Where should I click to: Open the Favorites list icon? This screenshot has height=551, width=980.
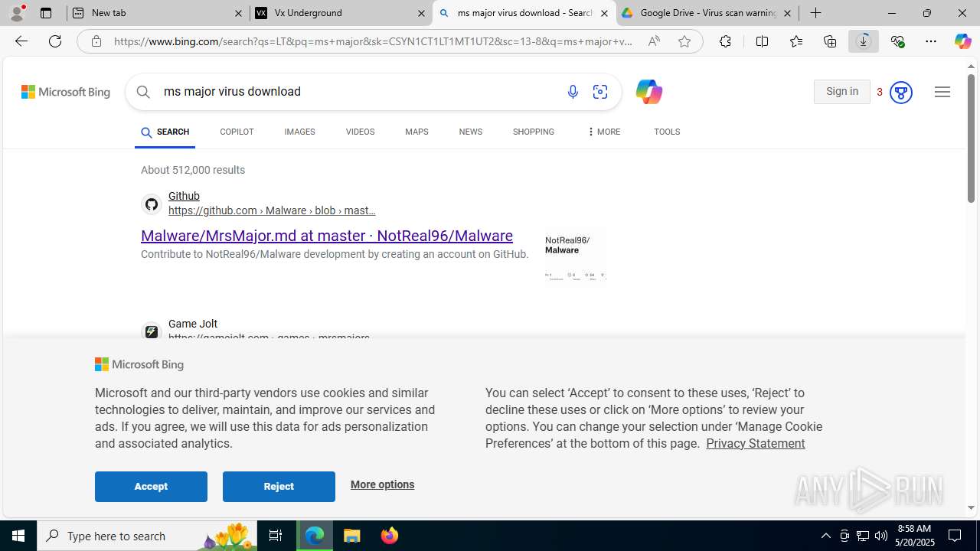pos(796,41)
